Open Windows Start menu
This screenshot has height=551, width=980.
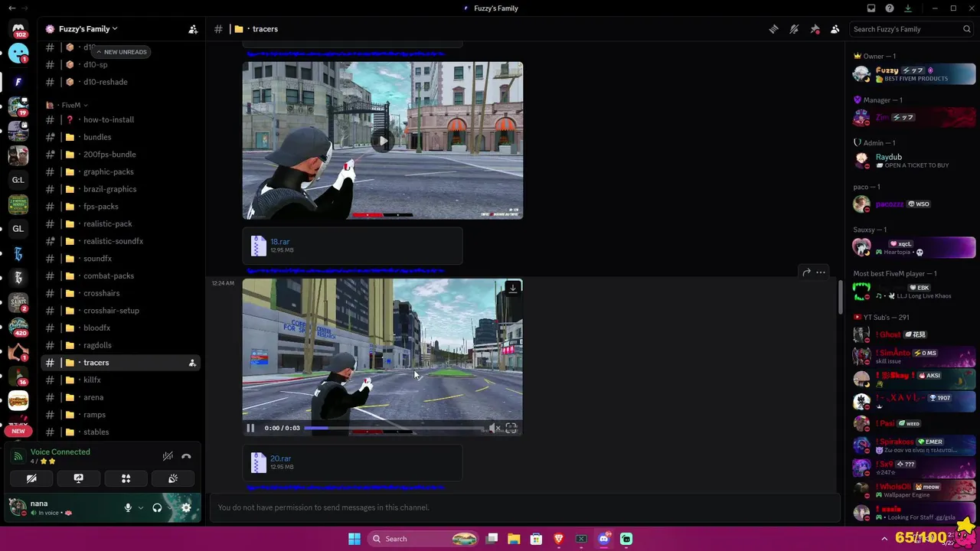point(354,539)
